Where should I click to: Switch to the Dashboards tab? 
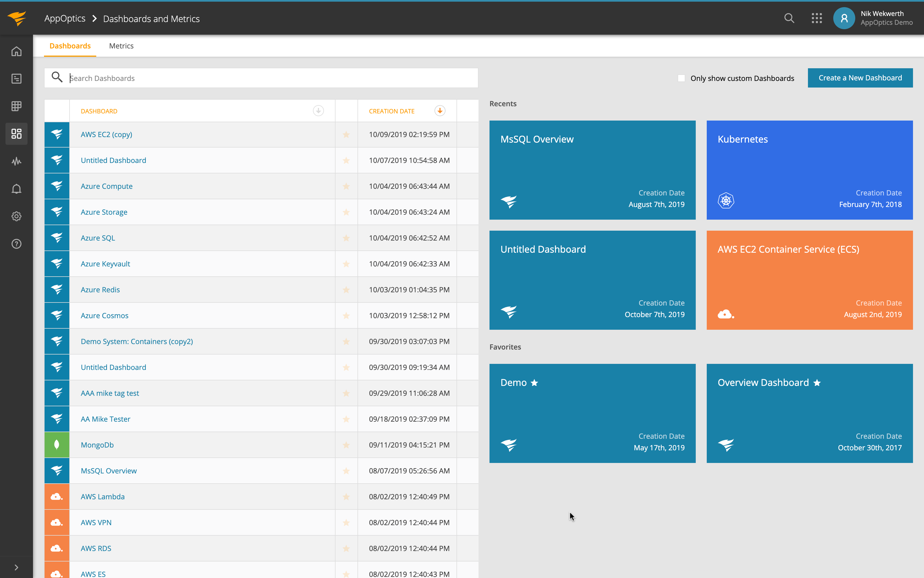(x=70, y=46)
